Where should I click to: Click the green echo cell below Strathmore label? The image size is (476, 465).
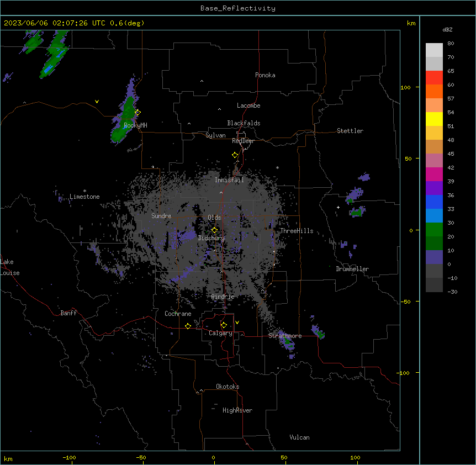(287, 342)
